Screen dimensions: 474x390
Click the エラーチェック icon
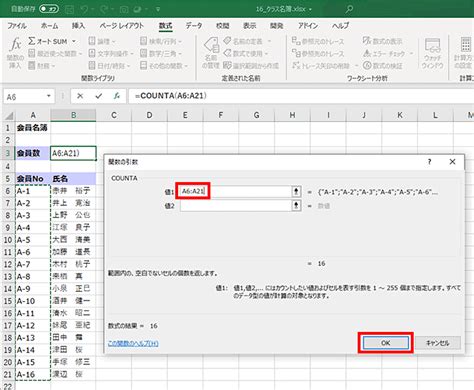click(367, 53)
